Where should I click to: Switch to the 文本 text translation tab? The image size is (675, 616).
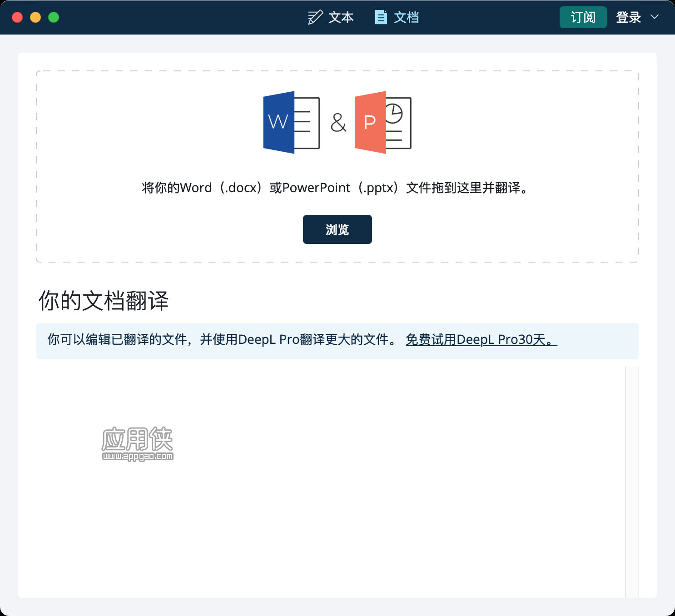pyautogui.click(x=331, y=17)
